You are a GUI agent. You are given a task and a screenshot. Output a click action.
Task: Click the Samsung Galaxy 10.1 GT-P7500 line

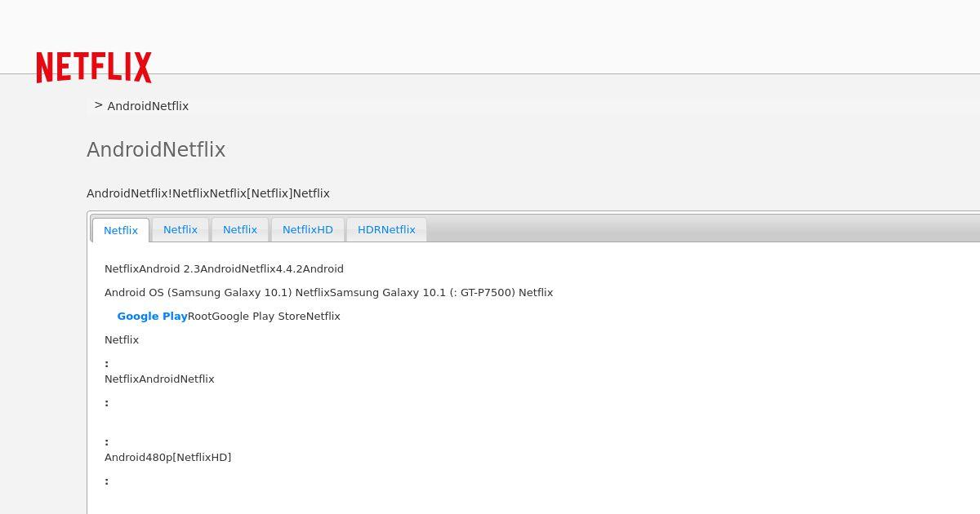pyautogui.click(x=328, y=292)
